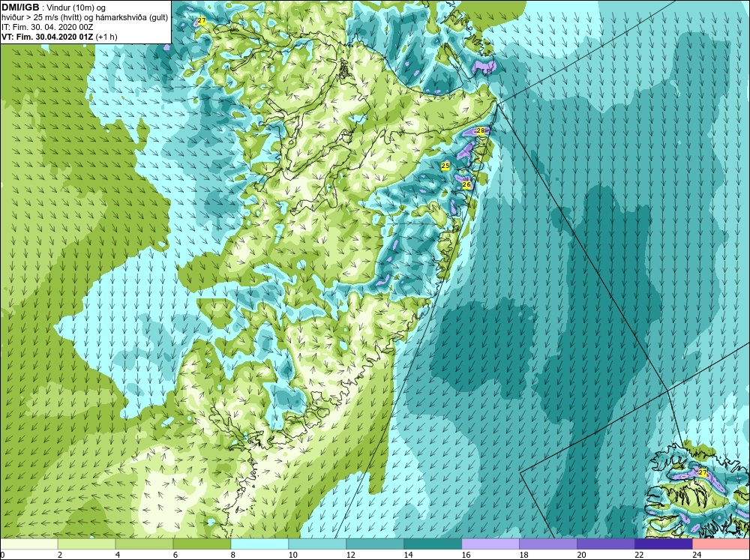Click the legend scale number 14
This screenshot has height=560, width=750.
pos(408,555)
